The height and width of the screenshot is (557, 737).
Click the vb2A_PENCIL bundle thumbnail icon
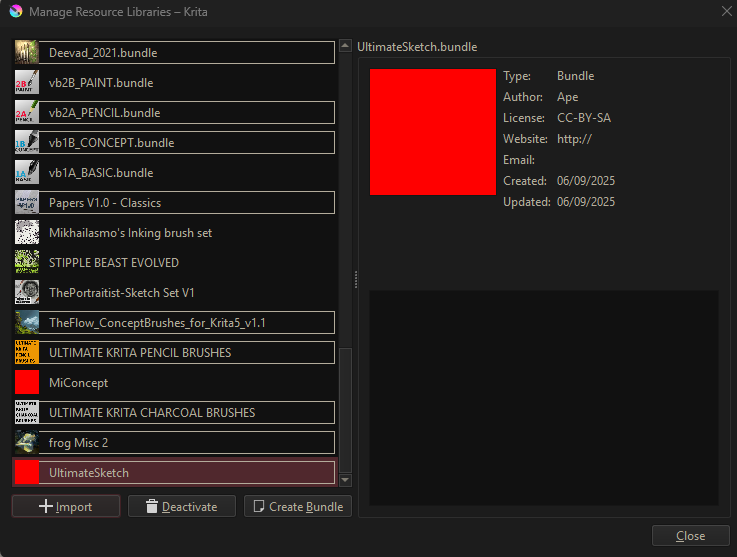27,112
